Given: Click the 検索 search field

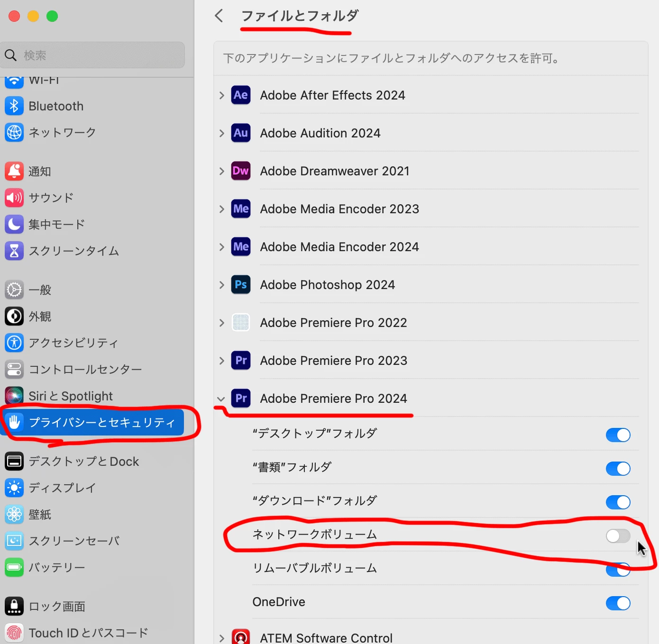Looking at the screenshot, I should coord(92,55).
